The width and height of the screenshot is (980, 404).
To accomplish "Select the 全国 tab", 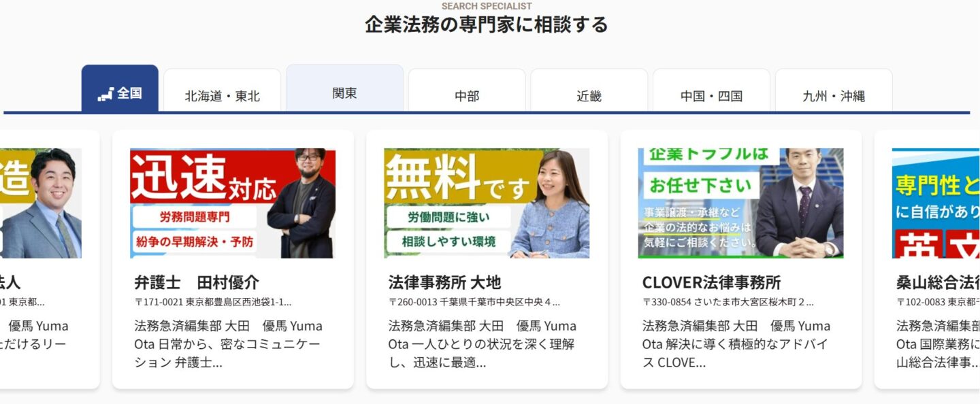I will tap(120, 88).
